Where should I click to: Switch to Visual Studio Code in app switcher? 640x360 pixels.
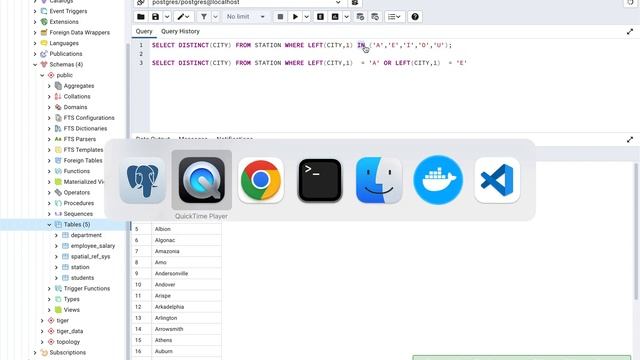(497, 180)
